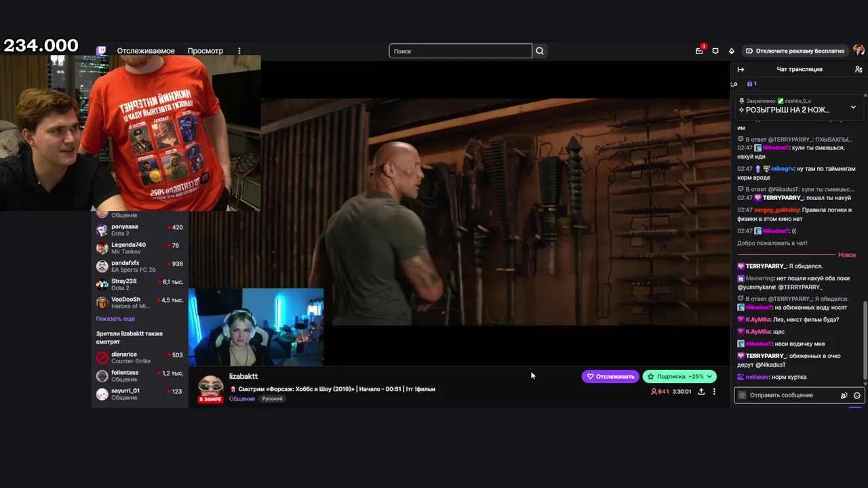Open Legenda740 channel in sidebar
Image resolution: width=868 pixels, height=488 pixels.
140,248
